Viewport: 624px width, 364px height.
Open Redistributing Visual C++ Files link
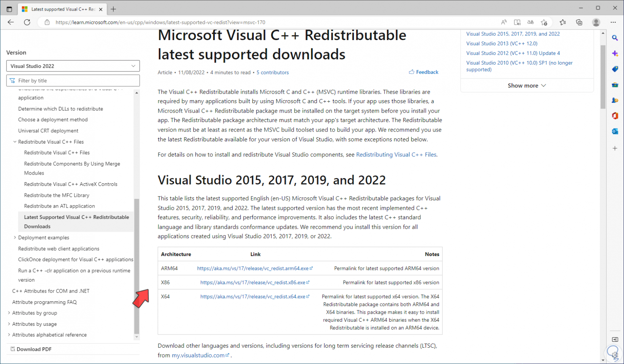[x=396, y=154]
